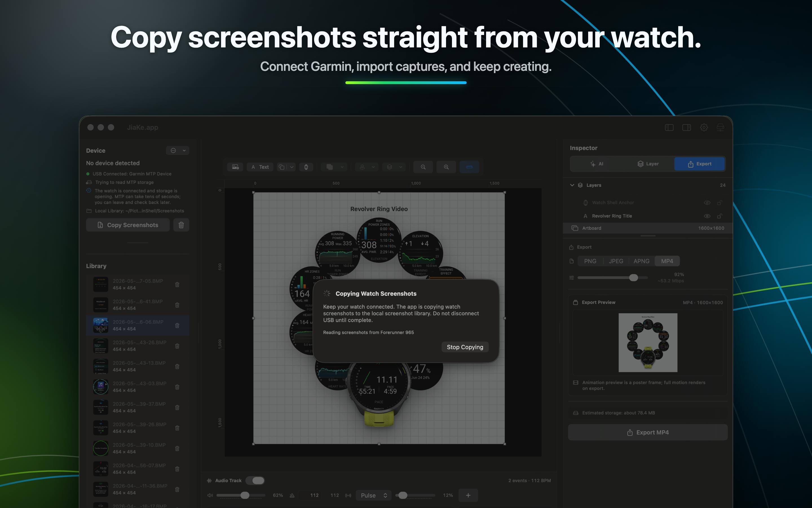
Task: Delete the 2026-05-...6-41.BMP library item
Action: (x=177, y=305)
